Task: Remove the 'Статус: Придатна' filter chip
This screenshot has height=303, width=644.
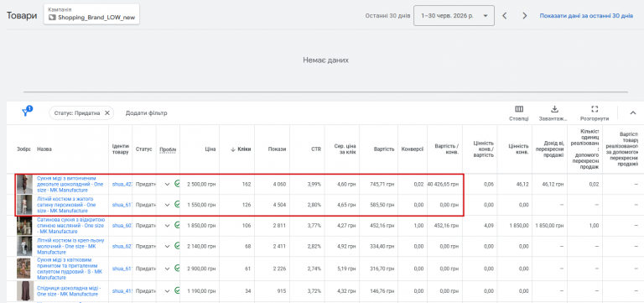Action: click(x=106, y=113)
